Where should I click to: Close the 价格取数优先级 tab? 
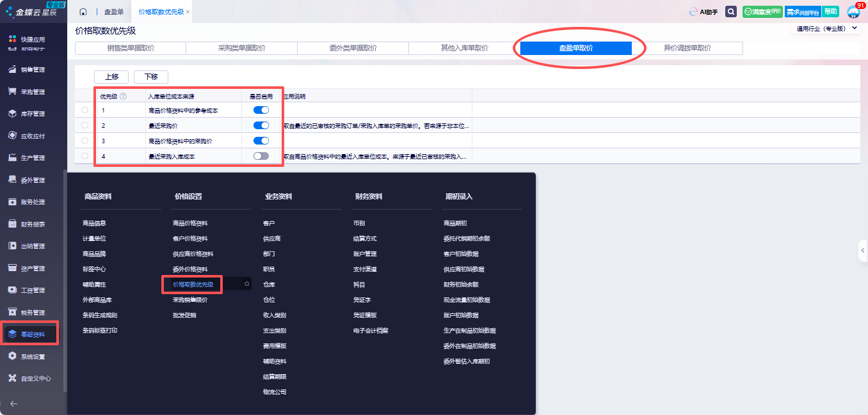coord(188,12)
